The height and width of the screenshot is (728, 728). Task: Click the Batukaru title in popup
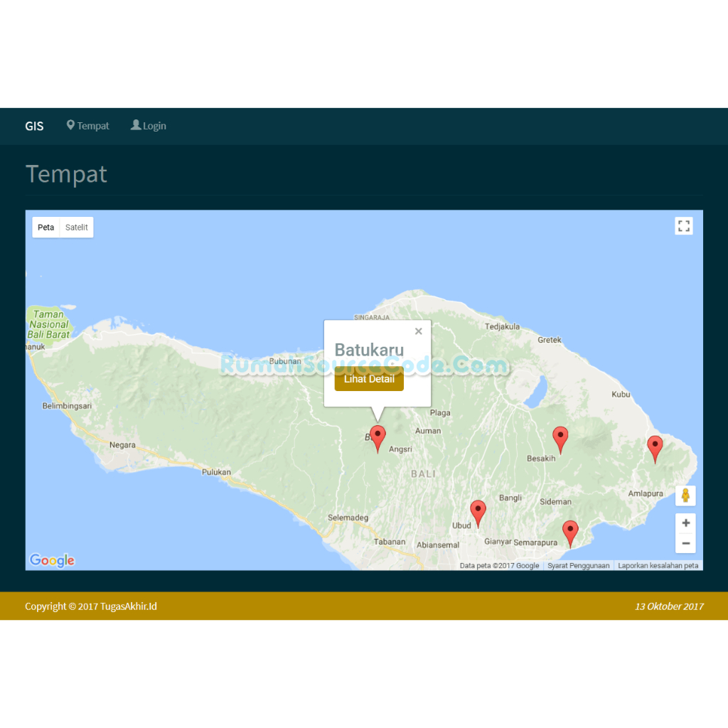(369, 350)
